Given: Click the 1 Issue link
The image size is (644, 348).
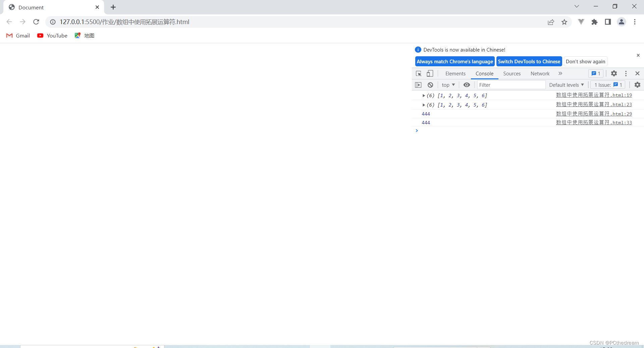Looking at the screenshot, I should (608, 85).
